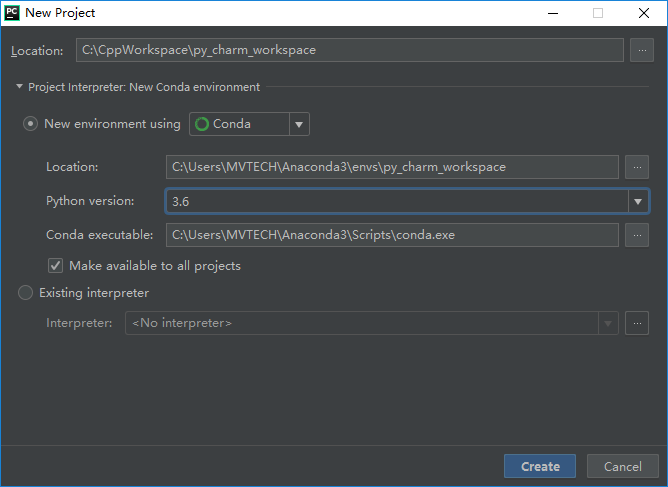668x487 pixels.
Task: Click the PyCharm logo in title bar
Action: (x=12, y=13)
